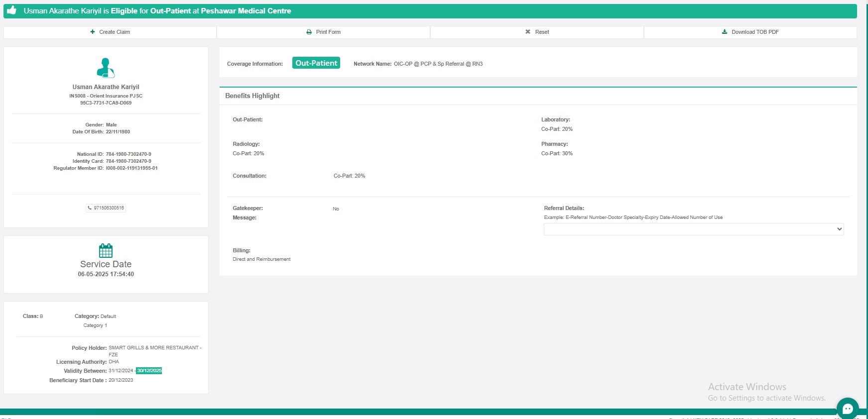Open the chat bubble support widget
Viewport: 868px width, 419px height.
(x=848, y=408)
